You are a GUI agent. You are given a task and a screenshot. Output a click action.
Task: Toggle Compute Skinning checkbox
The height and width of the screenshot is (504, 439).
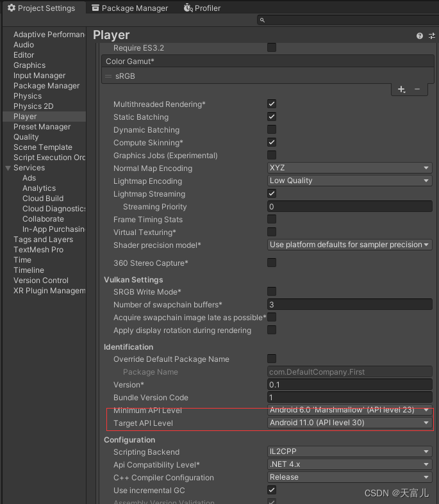click(x=272, y=142)
